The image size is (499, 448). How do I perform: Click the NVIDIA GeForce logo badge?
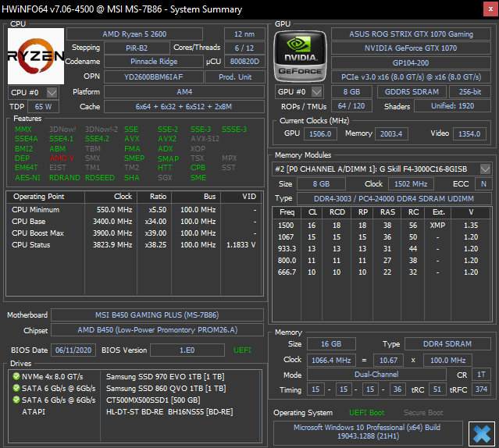pos(300,56)
